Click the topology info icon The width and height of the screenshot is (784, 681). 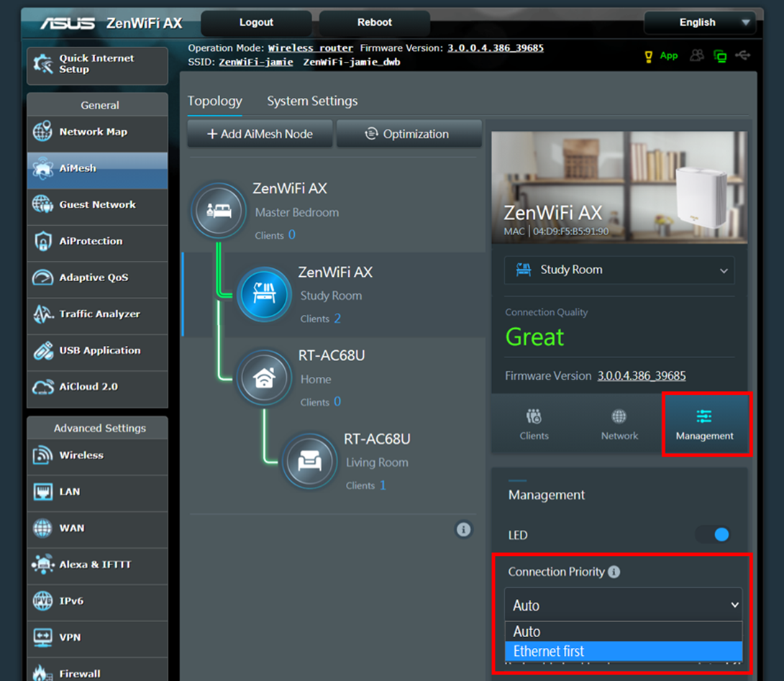pyautogui.click(x=463, y=529)
